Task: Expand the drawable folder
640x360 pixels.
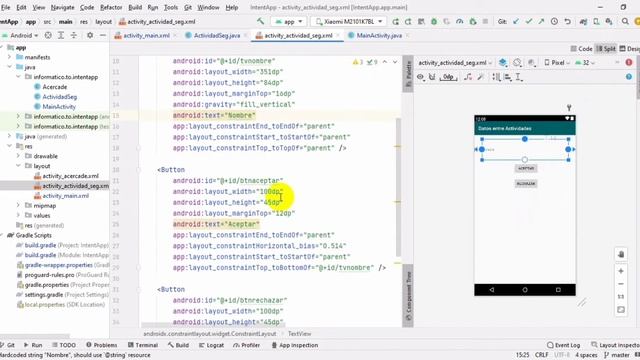Action: tap(18, 156)
